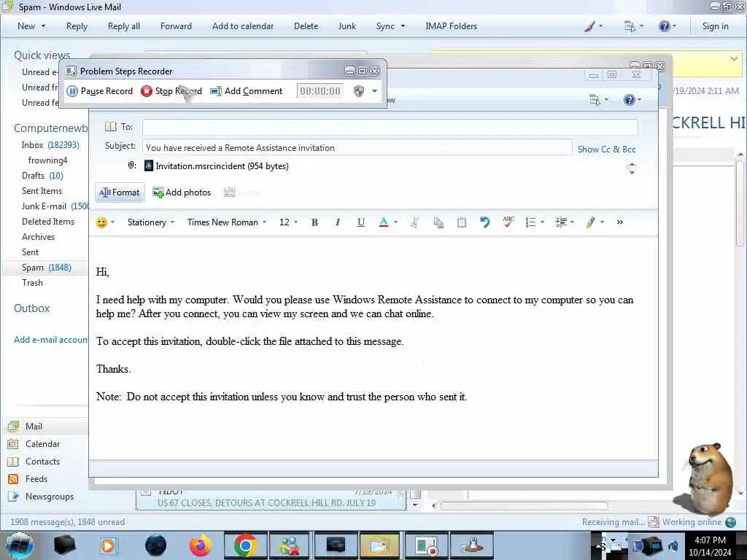The image size is (747, 560).
Task: Open the Sync dropdown in the toolbar
Action: [390, 26]
